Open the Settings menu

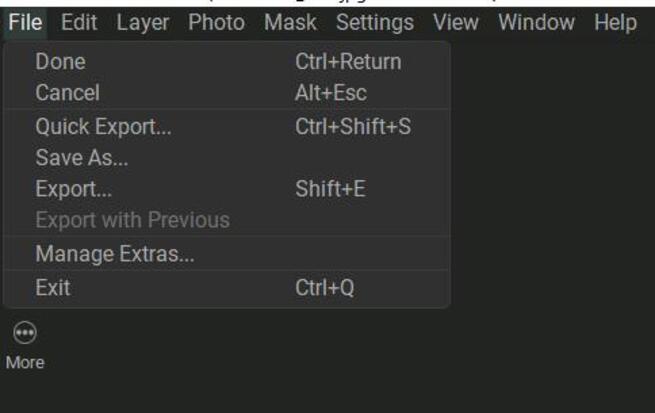[x=374, y=22]
